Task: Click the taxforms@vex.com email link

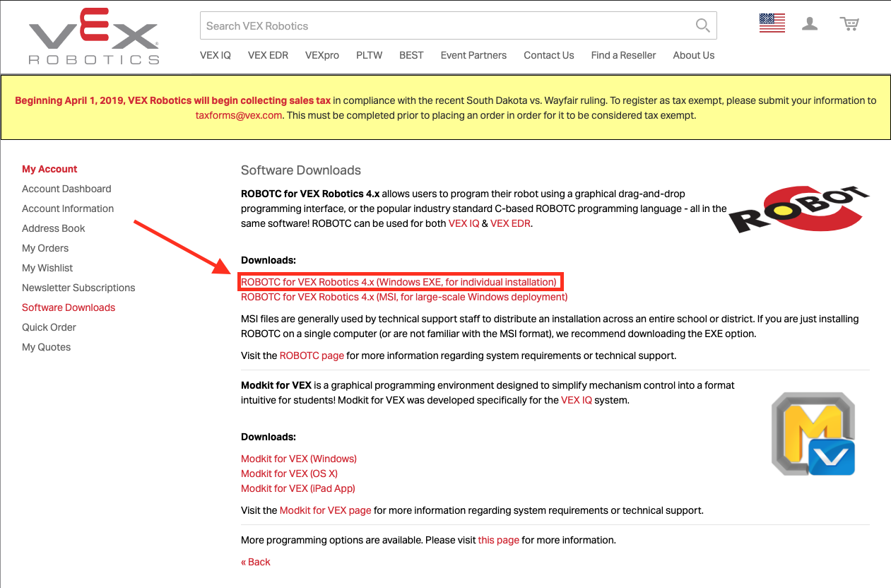Action: point(239,115)
